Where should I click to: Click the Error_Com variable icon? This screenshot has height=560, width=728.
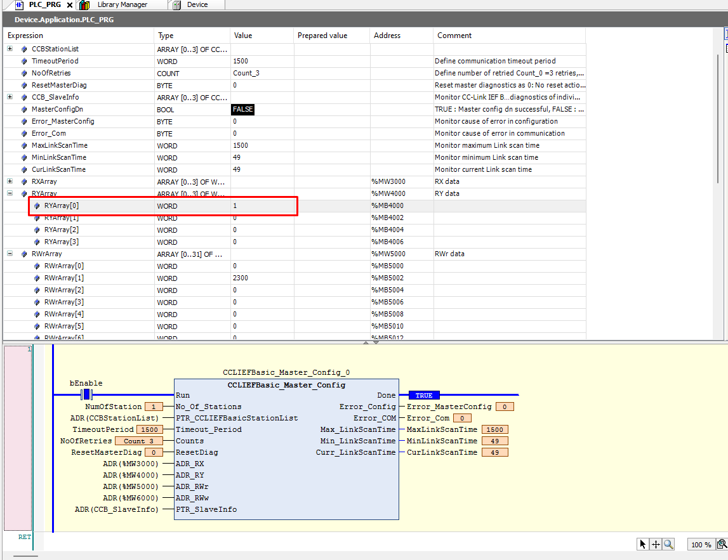pyautogui.click(x=24, y=134)
